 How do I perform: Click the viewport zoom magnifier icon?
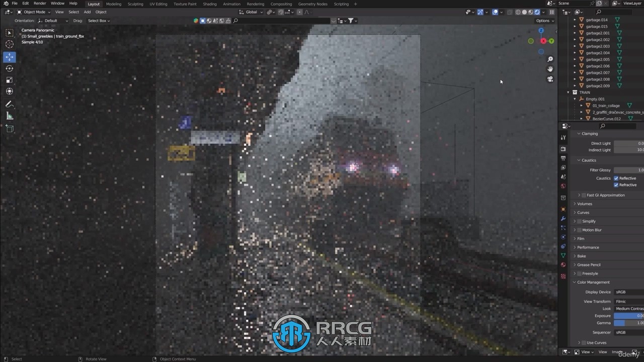point(550,59)
